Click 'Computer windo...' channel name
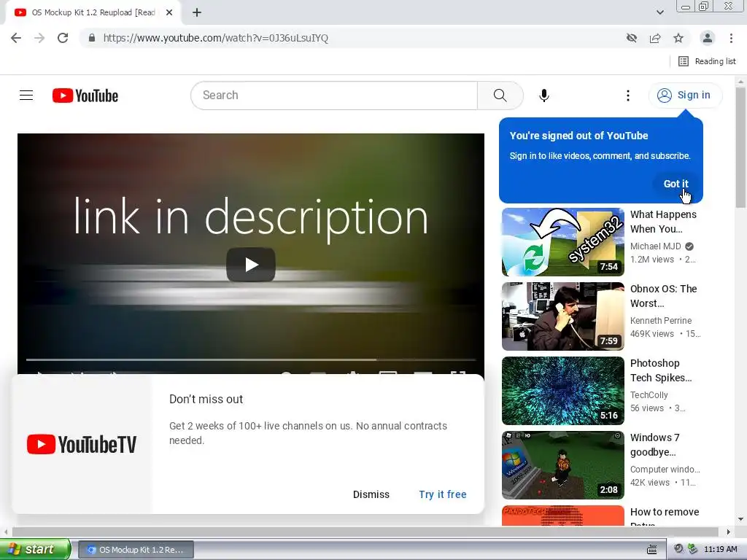 point(665,469)
